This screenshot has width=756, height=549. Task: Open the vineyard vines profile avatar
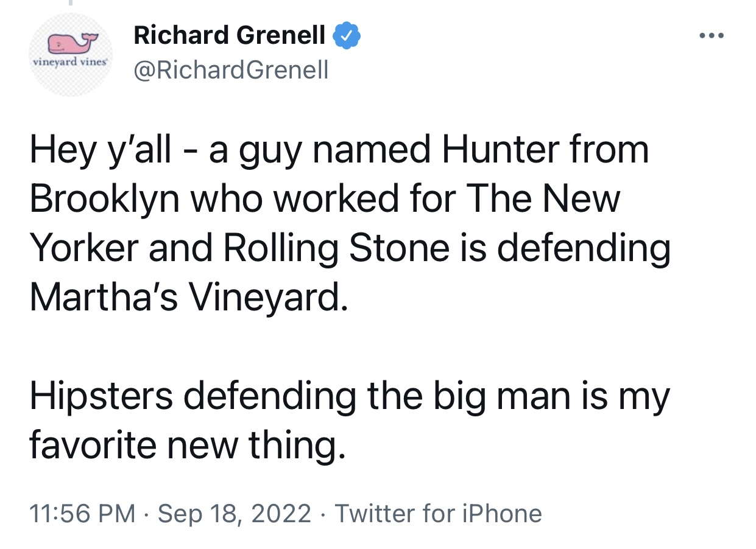pos(70,55)
